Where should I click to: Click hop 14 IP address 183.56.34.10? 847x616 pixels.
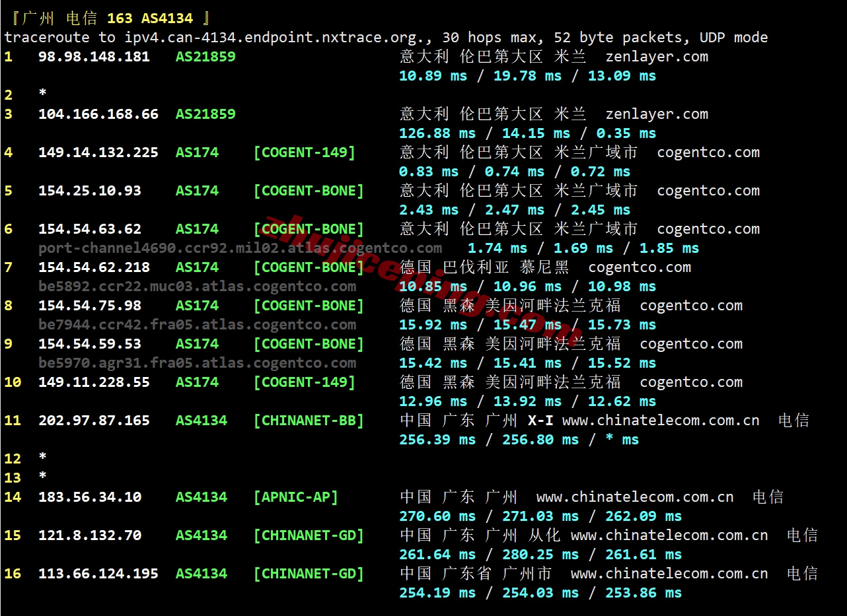click(90, 497)
